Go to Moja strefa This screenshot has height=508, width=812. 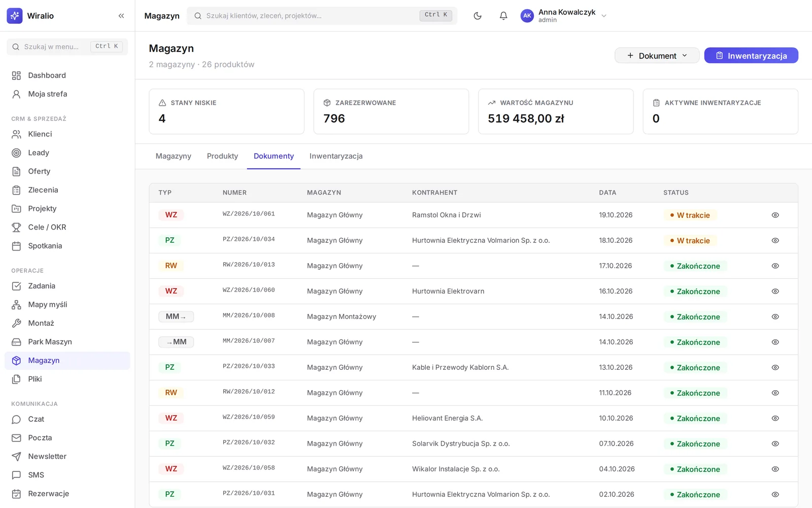coord(67,94)
